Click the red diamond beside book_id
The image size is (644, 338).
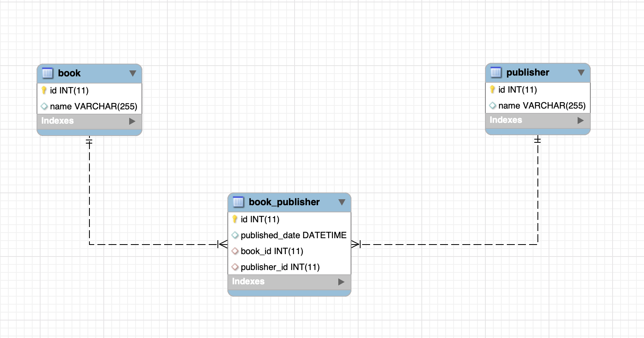[x=235, y=251]
